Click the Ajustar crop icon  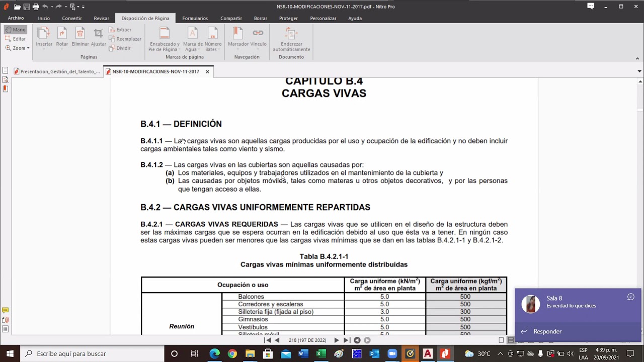pos(98,34)
